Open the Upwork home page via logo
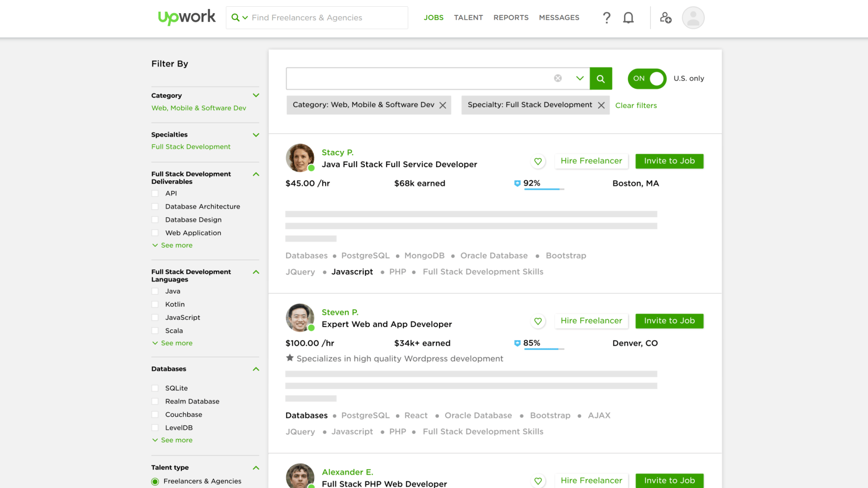868x488 pixels. (187, 17)
